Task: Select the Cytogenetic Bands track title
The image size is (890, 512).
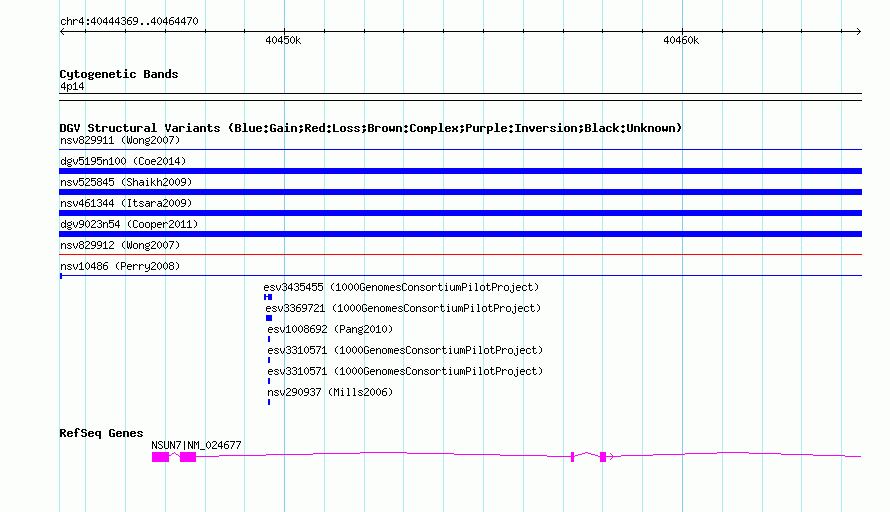Action: point(119,74)
